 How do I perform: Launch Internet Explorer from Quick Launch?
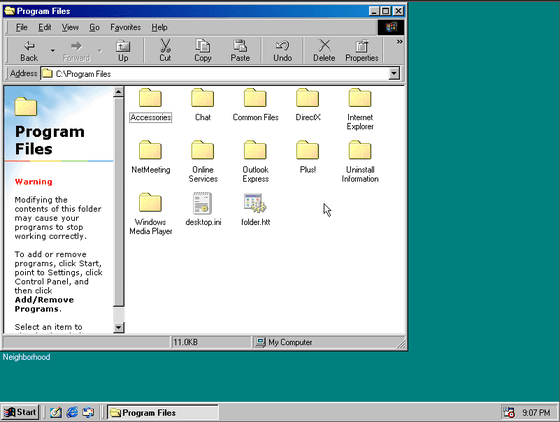(x=72, y=412)
